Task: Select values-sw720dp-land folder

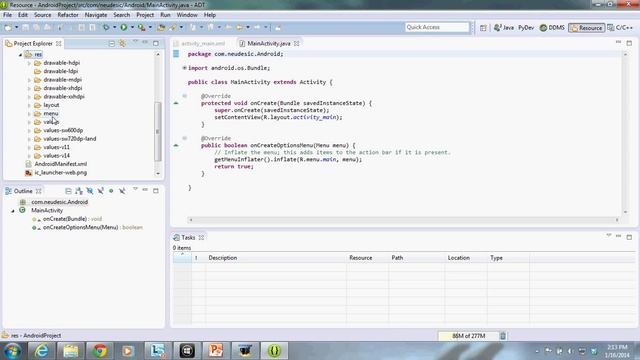Action: (x=69, y=139)
